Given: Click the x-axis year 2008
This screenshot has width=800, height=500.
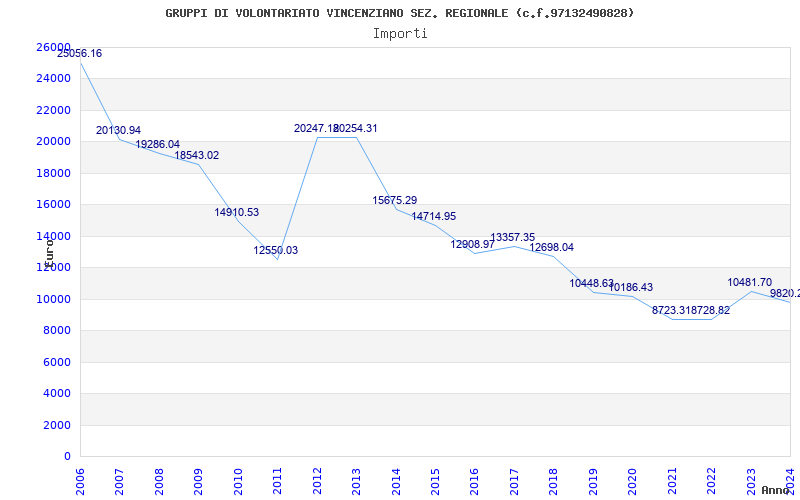Looking at the screenshot, I should point(159,482).
